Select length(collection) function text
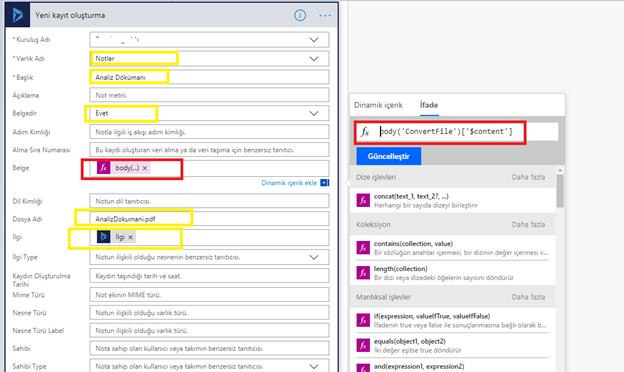The width and height of the screenshot is (624, 372). [x=400, y=269]
